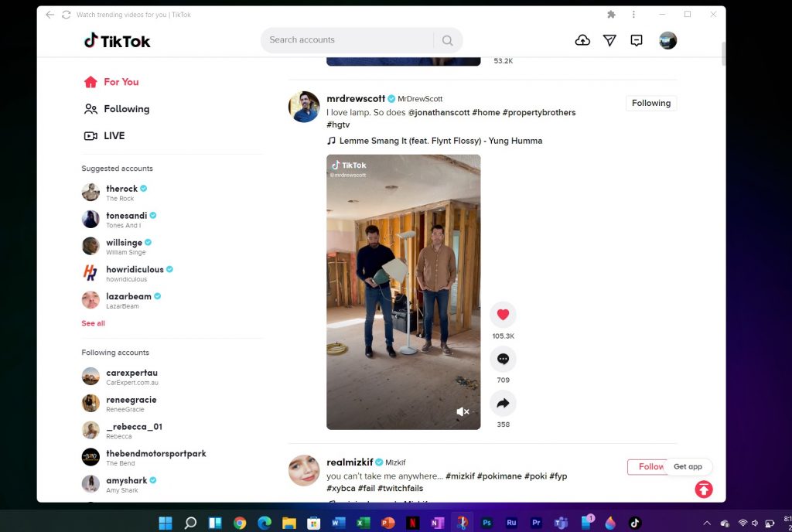The image size is (792, 532).
Task: Click the #twitchfails hashtag
Action: tap(401, 488)
